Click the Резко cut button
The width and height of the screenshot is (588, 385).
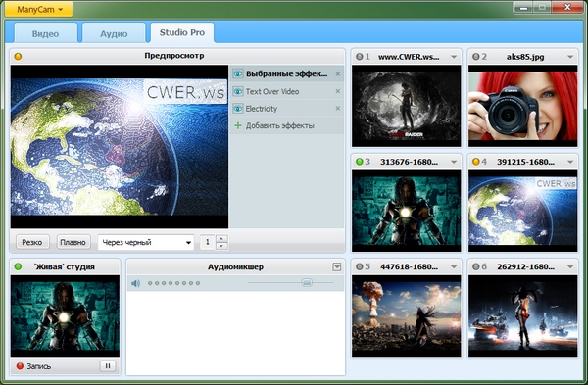point(32,242)
